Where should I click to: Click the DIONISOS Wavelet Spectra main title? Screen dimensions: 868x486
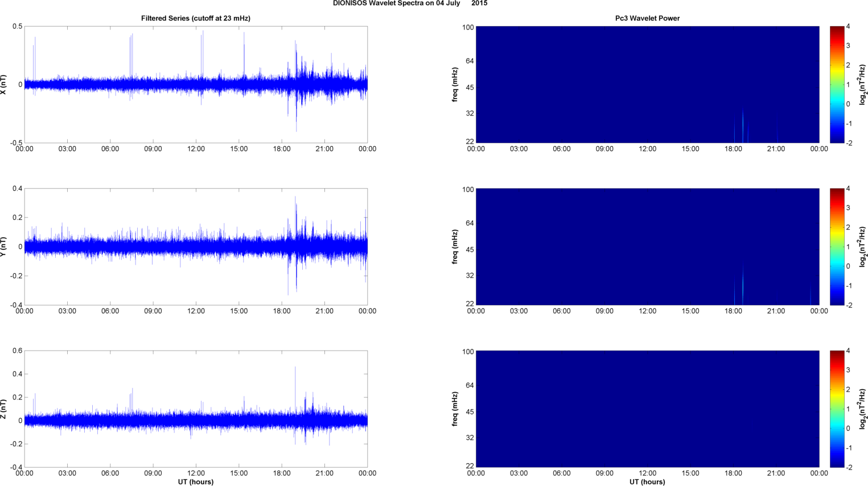click(410, 3)
